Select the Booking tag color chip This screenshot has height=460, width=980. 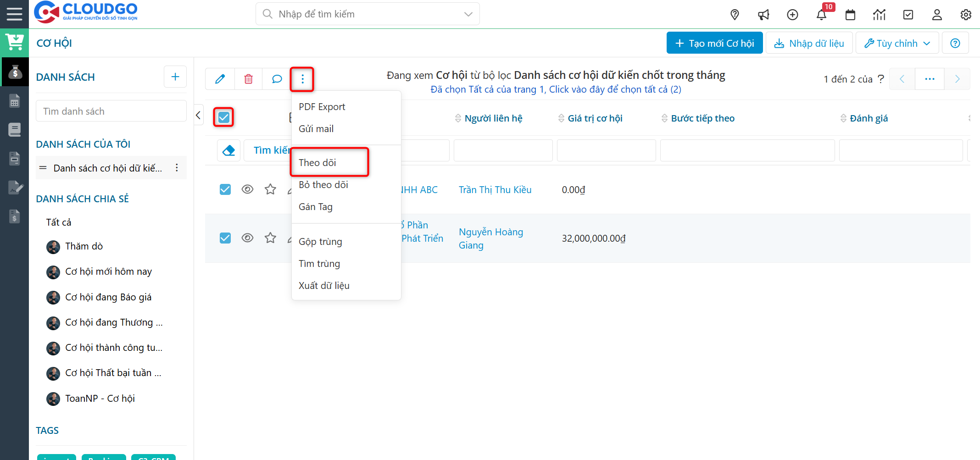(104, 457)
